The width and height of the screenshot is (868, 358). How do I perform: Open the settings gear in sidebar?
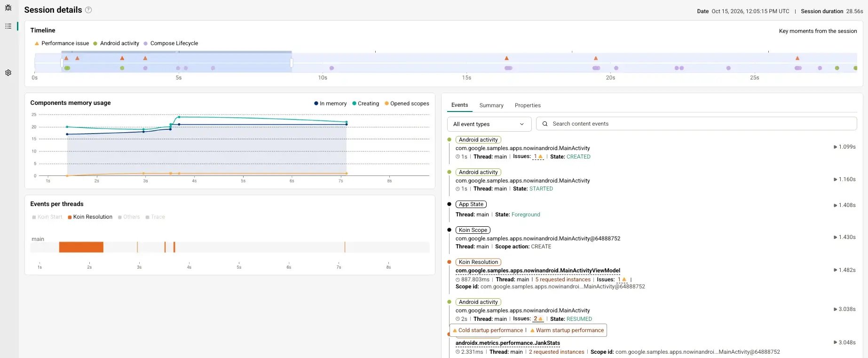(8, 73)
